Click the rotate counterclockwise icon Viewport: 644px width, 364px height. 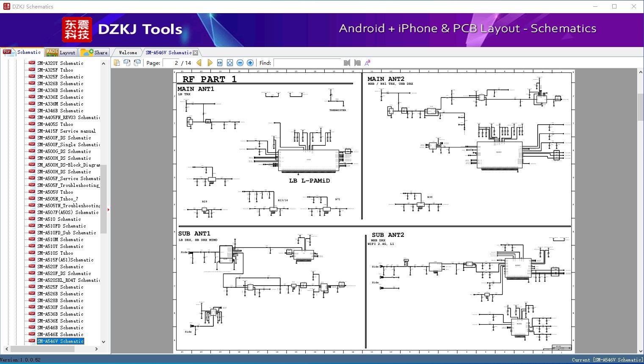coord(127,63)
